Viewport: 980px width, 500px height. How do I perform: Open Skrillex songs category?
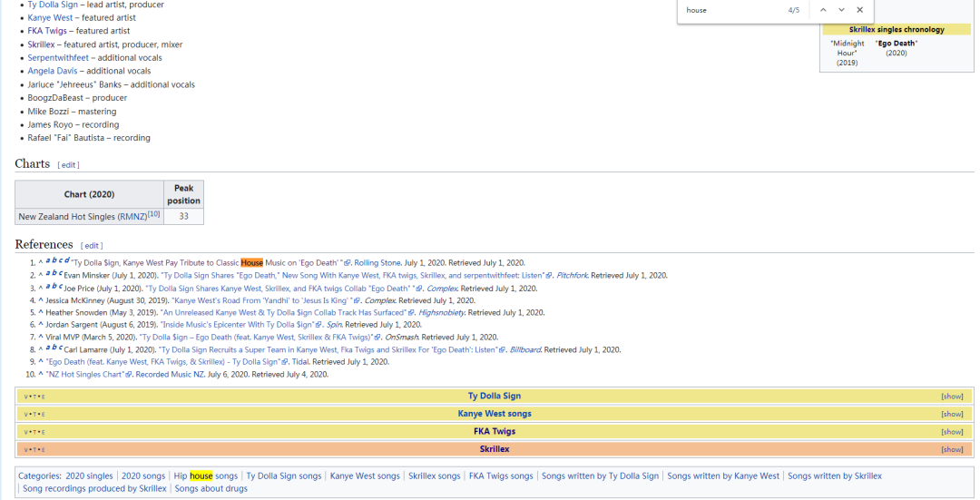(435, 475)
